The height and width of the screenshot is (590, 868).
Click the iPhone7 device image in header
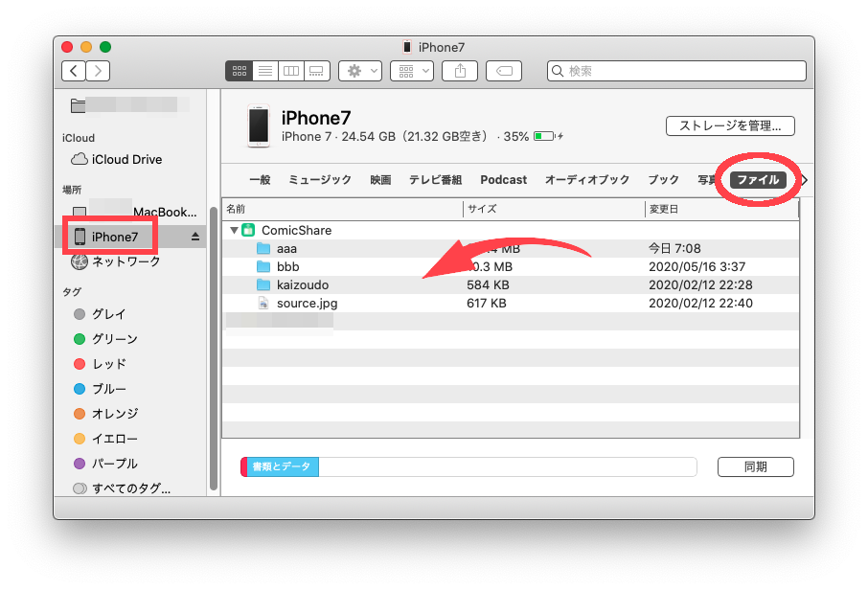click(259, 125)
